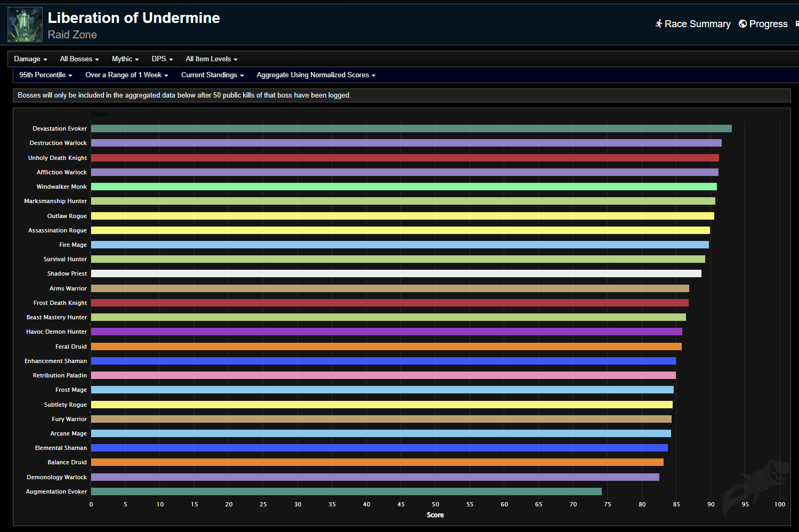This screenshot has width=799, height=532.
Task: Click the Devastation Evoker bar
Action: pyautogui.click(x=410, y=128)
